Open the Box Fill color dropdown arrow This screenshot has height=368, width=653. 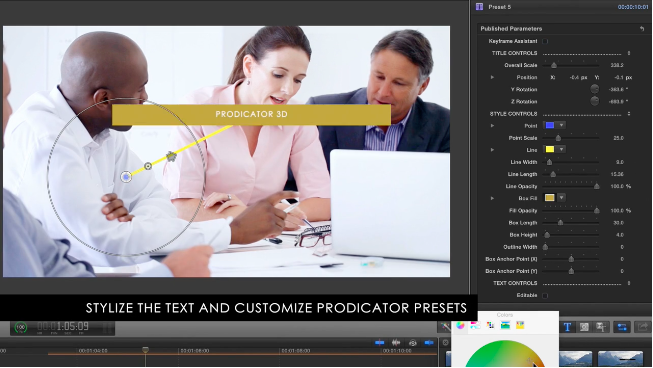pyautogui.click(x=561, y=198)
